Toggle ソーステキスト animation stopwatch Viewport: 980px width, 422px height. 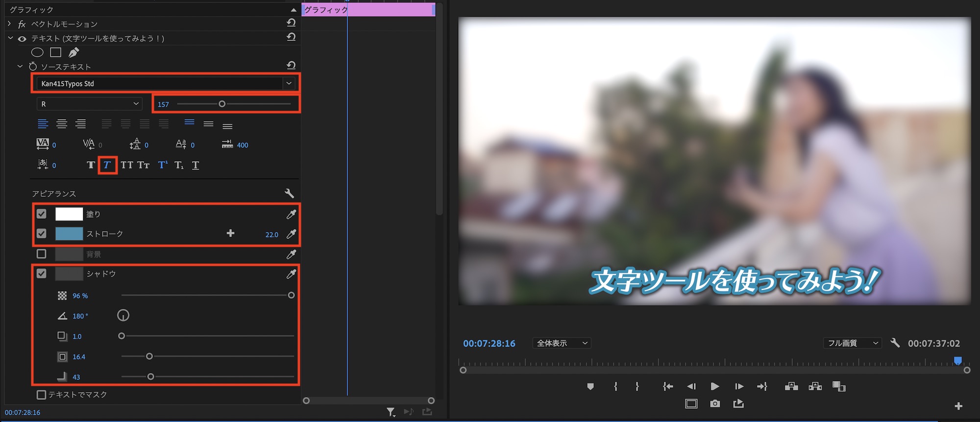point(33,66)
